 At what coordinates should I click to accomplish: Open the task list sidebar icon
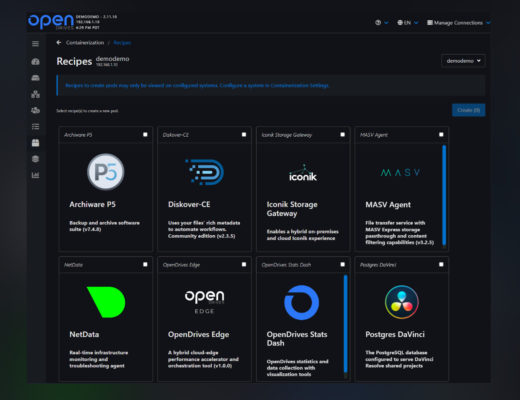[35, 127]
